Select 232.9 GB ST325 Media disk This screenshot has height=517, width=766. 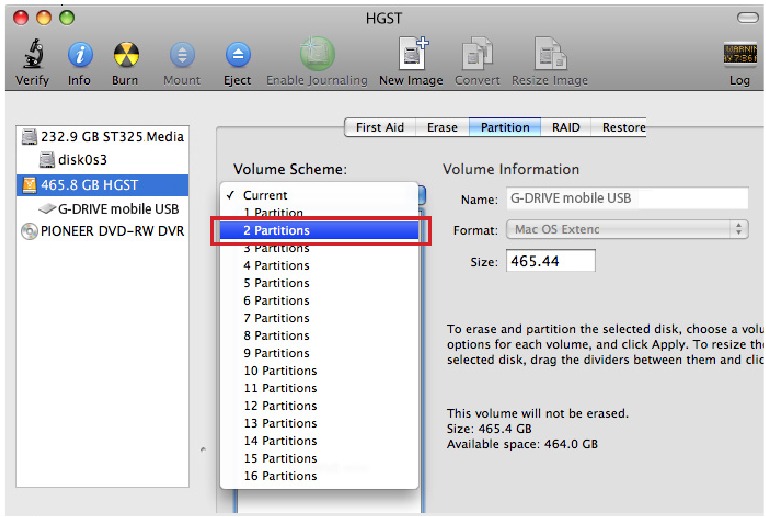point(103,136)
